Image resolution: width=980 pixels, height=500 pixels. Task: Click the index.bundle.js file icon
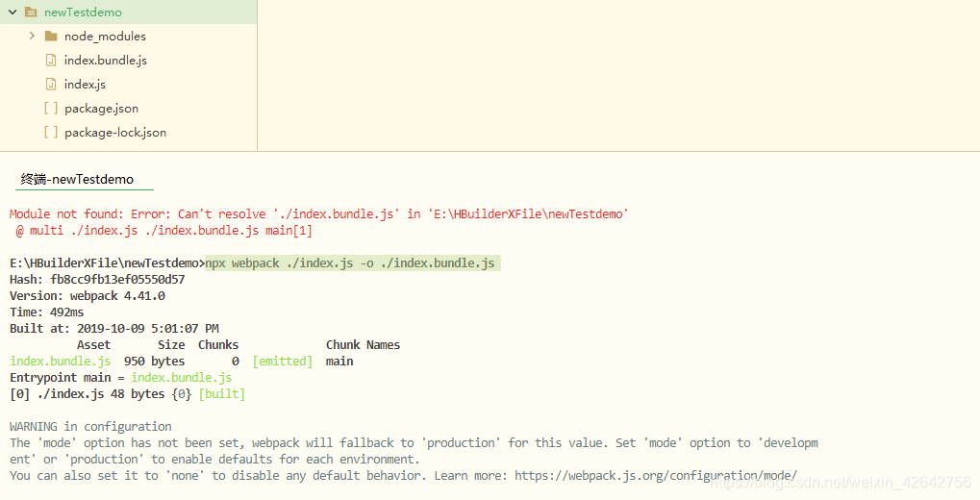pyautogui.click(x=51, y=60)
